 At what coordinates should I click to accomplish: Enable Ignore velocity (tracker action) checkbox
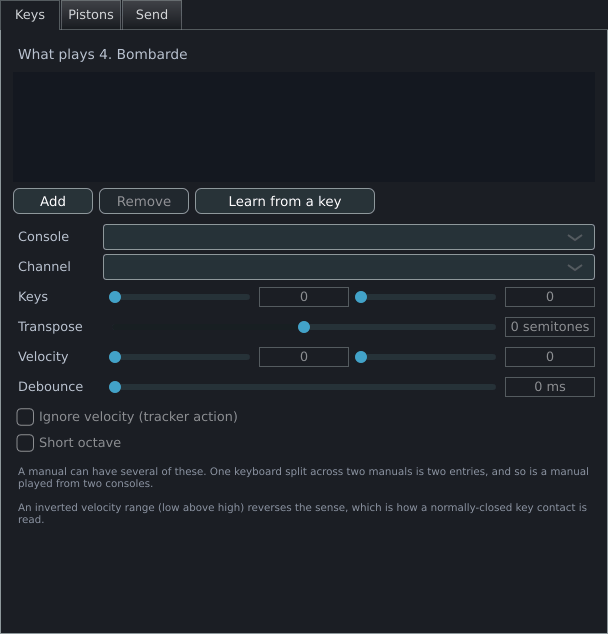(x=25, y=417)
